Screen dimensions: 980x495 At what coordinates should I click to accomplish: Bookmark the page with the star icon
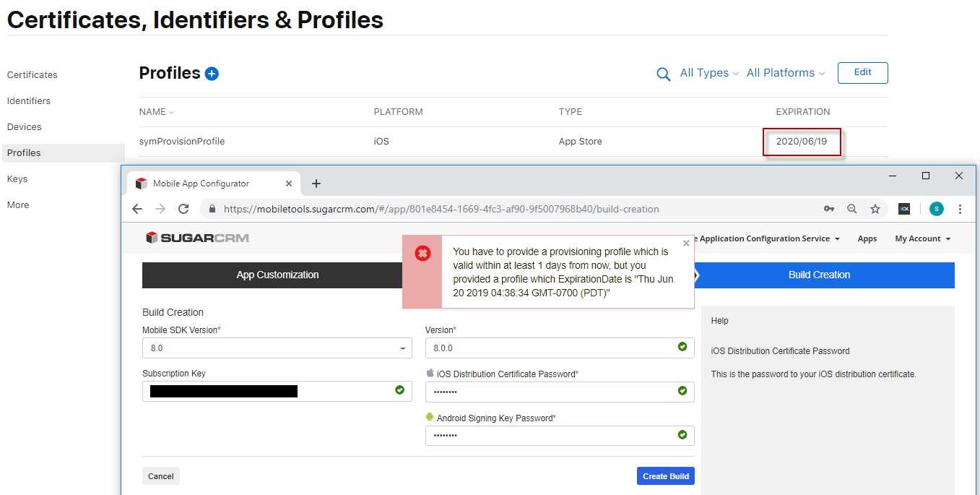875,209
